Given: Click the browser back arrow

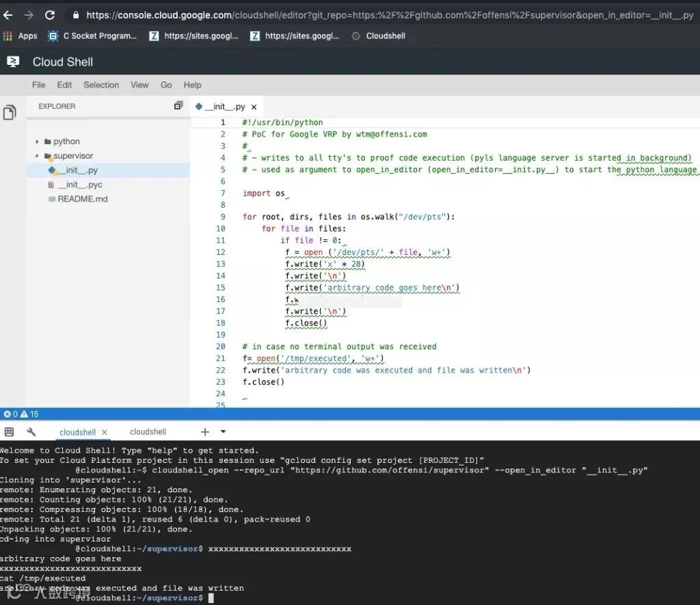Looking at the screenshot, I should click(x=8, y=15).
